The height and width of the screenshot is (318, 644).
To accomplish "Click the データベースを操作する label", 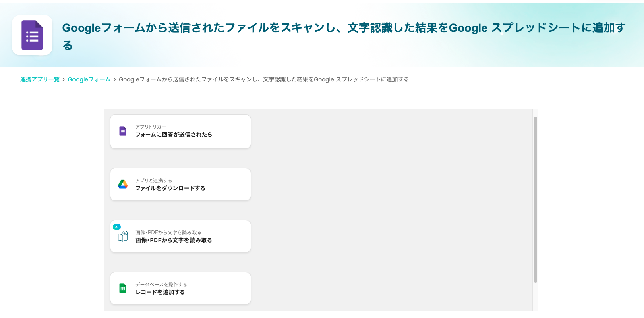I will pyautogui.click(x=161, y=284).
